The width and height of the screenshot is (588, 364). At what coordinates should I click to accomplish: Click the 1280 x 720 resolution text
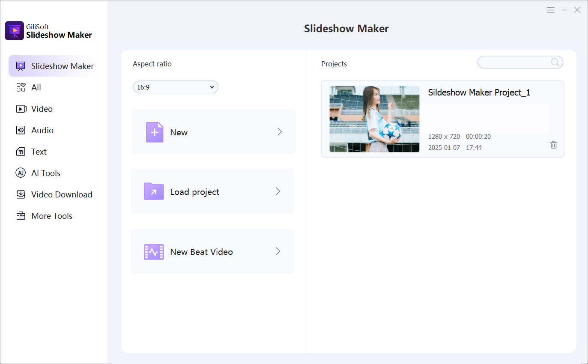click(x=444, y=137)
